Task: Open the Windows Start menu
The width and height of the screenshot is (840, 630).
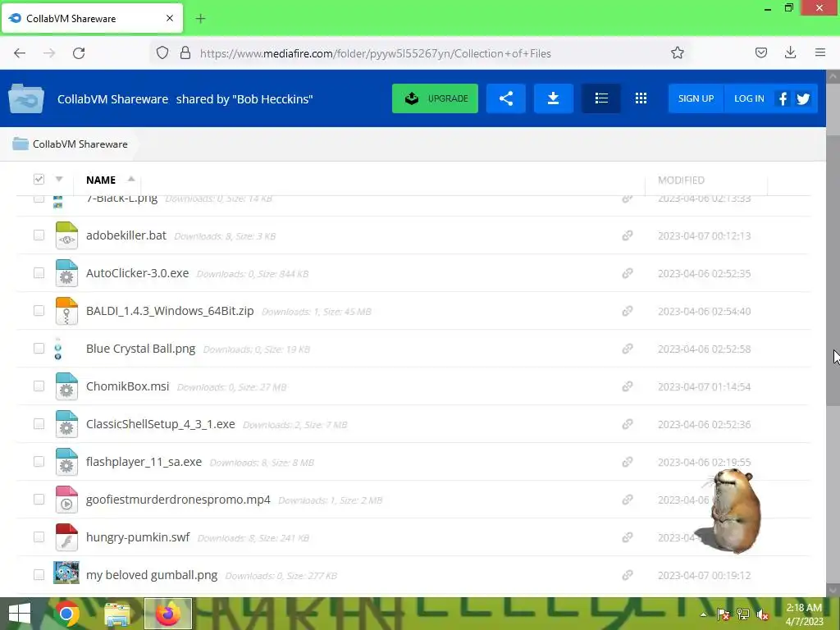Action: tap(20, 614)
